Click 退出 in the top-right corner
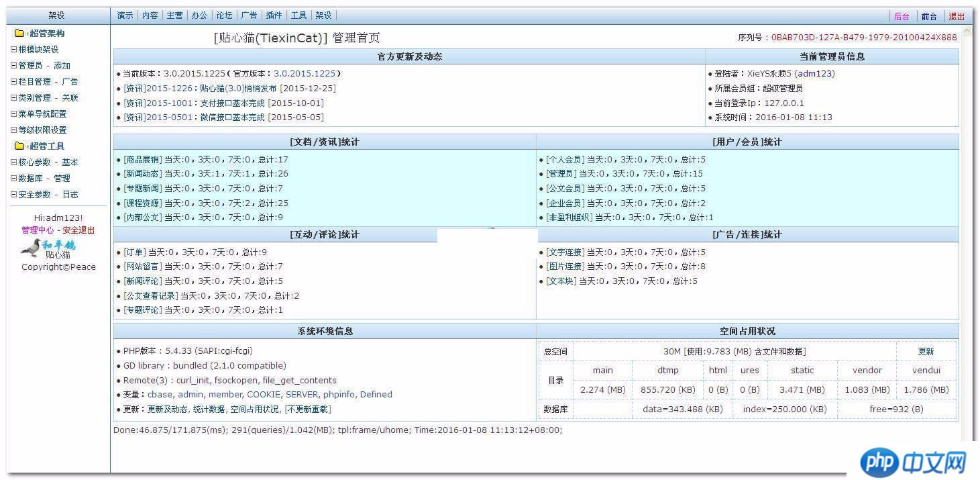980x480 pixels. pos(957,17)
